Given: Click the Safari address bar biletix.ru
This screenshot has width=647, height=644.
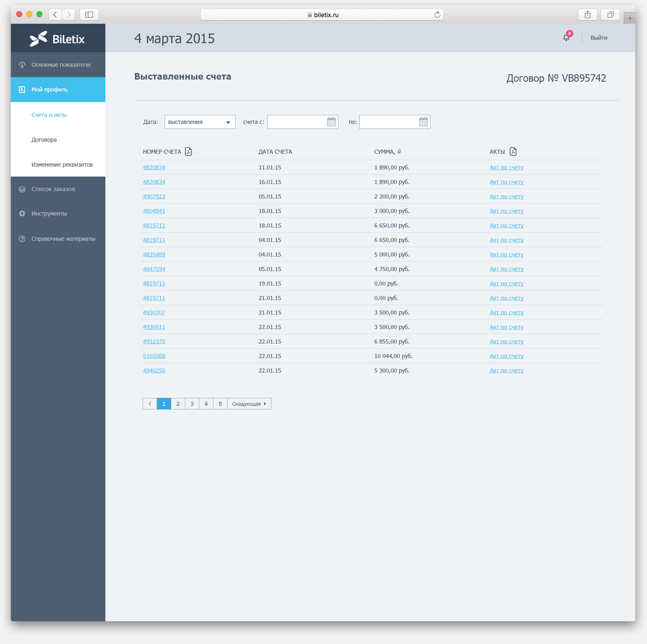Looking at the screenshot, I should tap(322, 15).
